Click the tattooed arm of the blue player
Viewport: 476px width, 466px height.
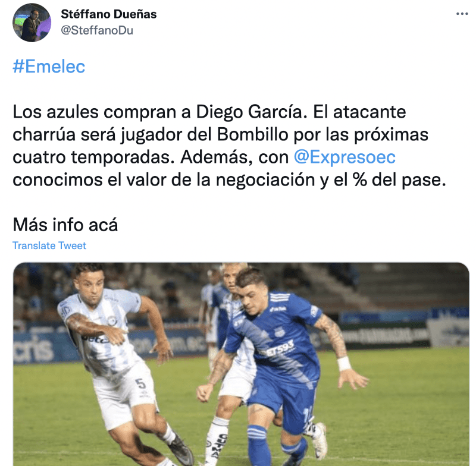[333, 335]
